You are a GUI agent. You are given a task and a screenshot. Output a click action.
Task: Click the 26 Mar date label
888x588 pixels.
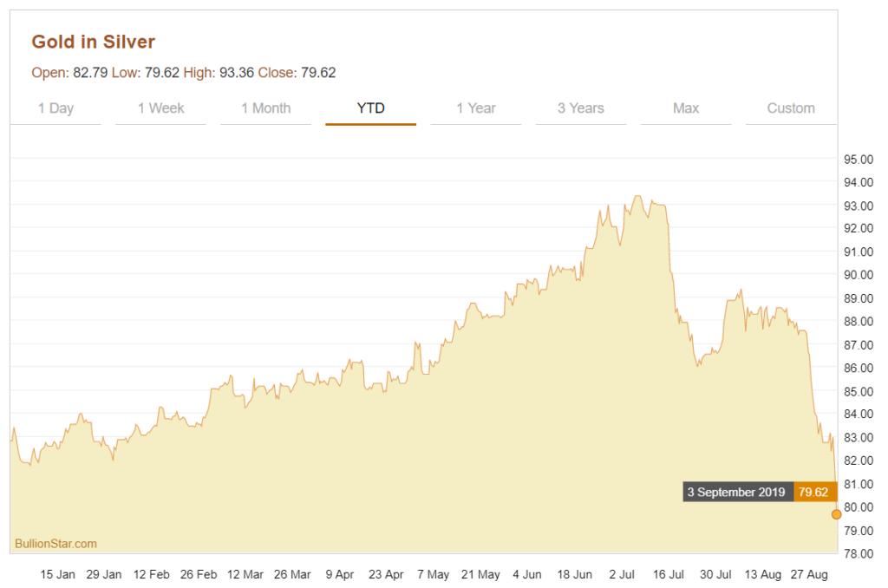click(x=293, y=574)
